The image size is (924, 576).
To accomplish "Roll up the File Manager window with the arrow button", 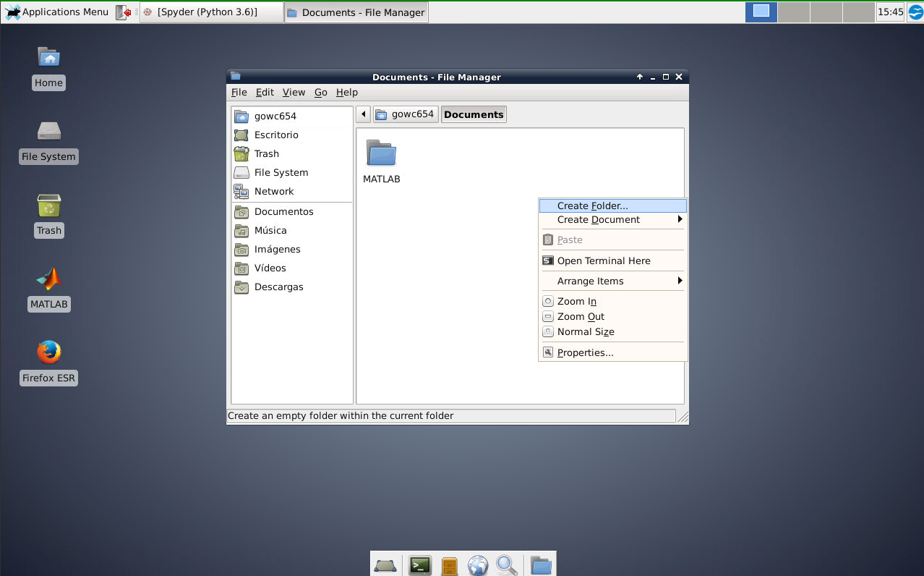I will (x=640, y=77).
